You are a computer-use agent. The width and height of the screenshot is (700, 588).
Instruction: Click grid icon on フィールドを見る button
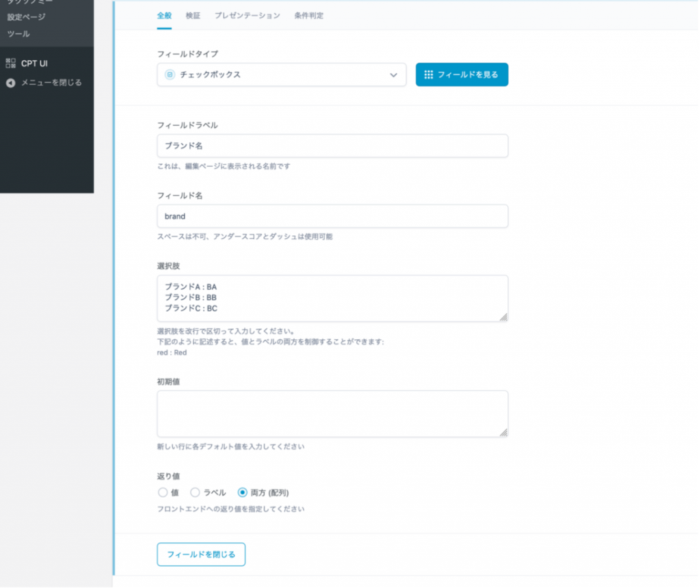click(429, 75)
